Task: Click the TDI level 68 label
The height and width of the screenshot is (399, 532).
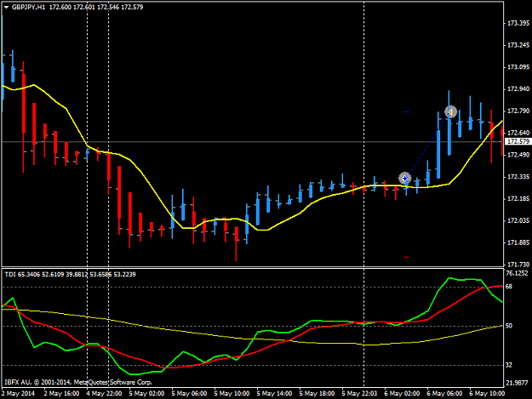Action: [x=508, y=287]
